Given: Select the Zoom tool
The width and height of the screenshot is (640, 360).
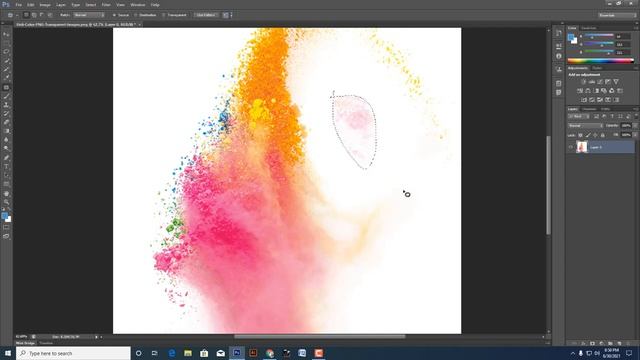Looking at the screenshot, I should pyautogui.click(x=6, y=202).
